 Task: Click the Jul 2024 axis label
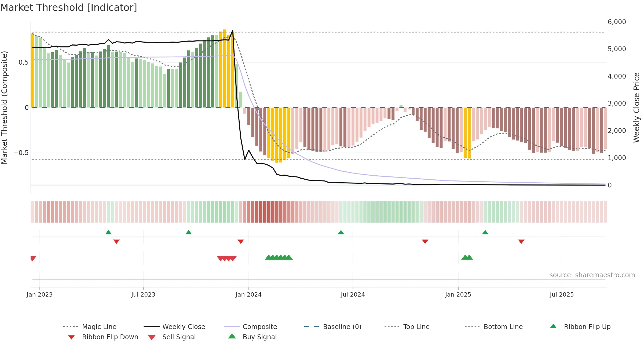[353, 294]
